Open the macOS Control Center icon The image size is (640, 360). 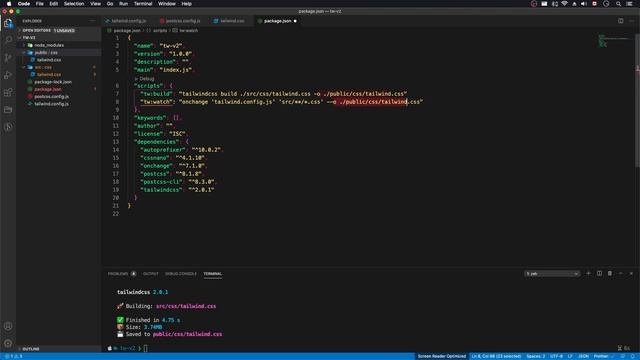point(629,4)
